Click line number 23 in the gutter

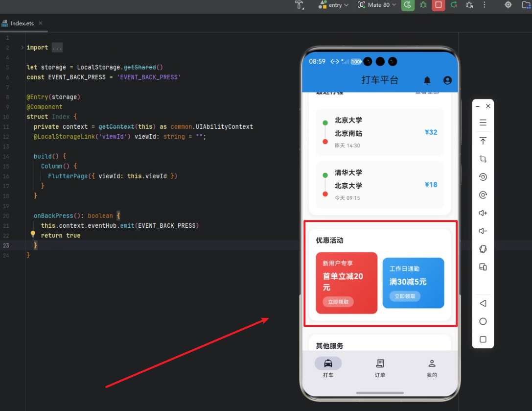6,245
